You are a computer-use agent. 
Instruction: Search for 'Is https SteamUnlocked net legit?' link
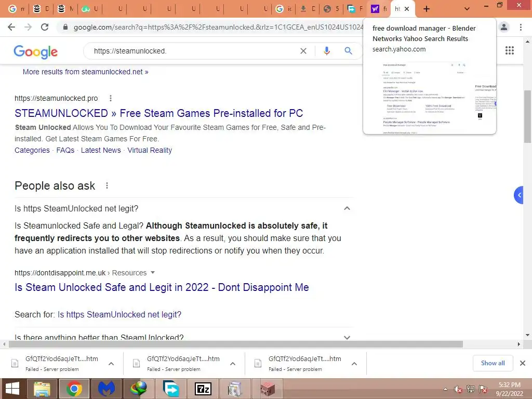coord(119,314)
